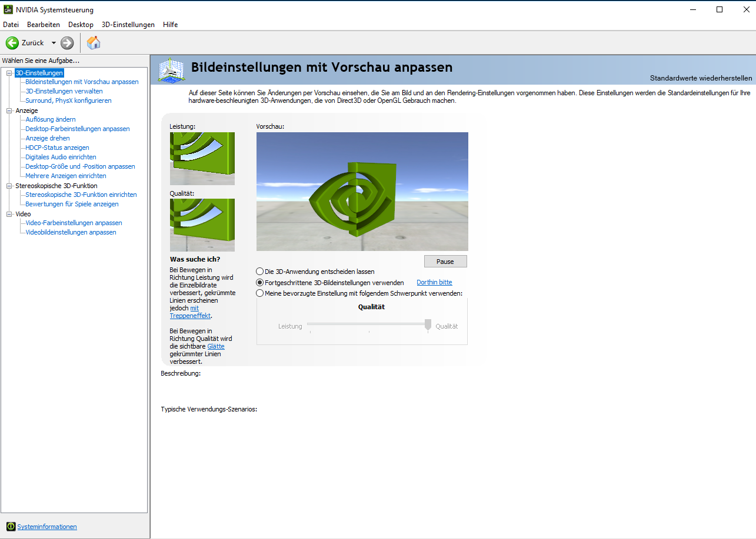Open Mehrere Anzeigen einrichten
Image resolution: width=756 pixels, height=539 pixels.
[x=66, y=176]
